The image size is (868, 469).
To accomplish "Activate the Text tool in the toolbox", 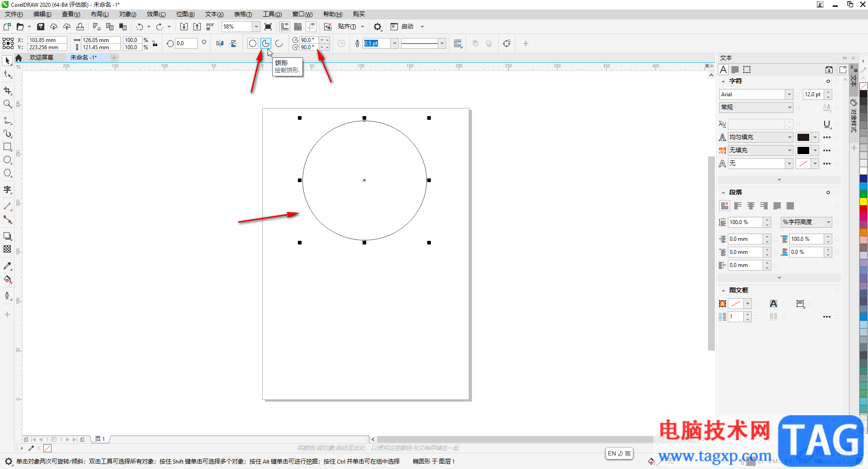I will point(7,190).
